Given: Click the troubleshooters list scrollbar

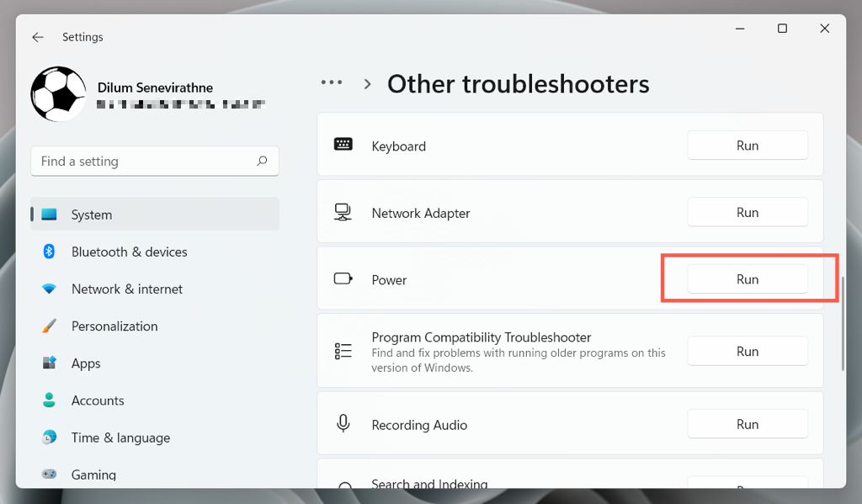Looking at the screenshot, I should (x=842, y=323).
